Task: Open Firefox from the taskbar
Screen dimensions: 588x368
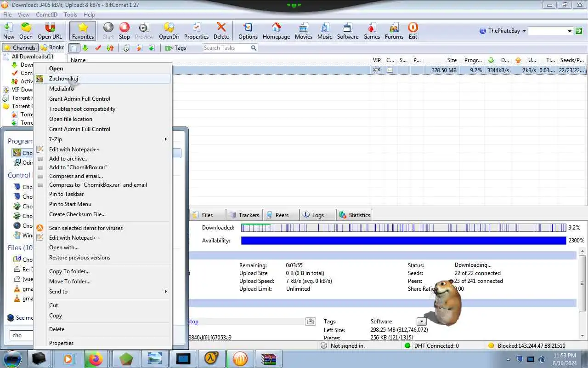Action: (x=96, y=359)
